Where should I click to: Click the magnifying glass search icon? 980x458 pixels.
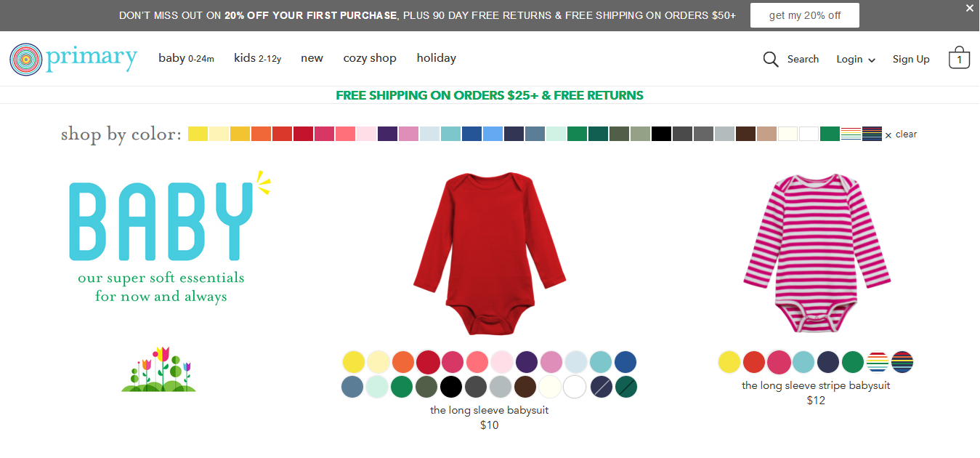(771, 60)
